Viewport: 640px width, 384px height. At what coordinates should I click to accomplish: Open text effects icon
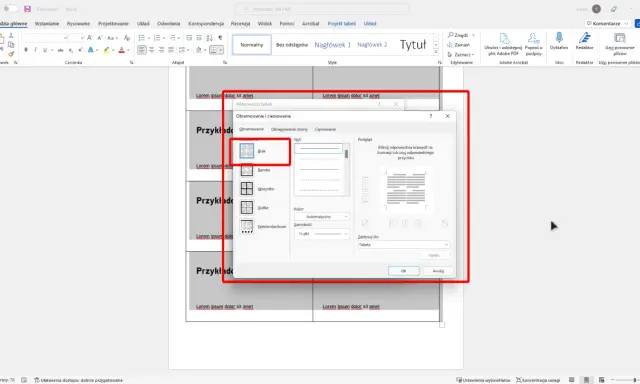[91, 50]
